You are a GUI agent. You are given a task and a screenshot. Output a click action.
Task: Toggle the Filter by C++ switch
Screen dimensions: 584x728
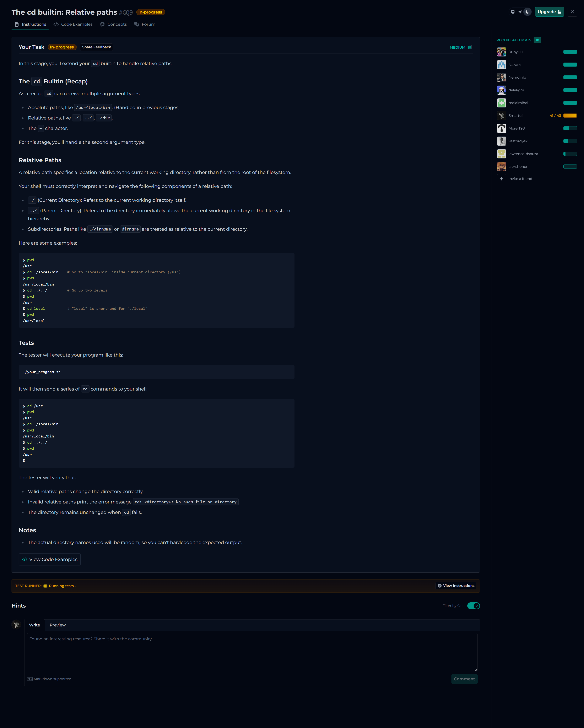(473, 606)
